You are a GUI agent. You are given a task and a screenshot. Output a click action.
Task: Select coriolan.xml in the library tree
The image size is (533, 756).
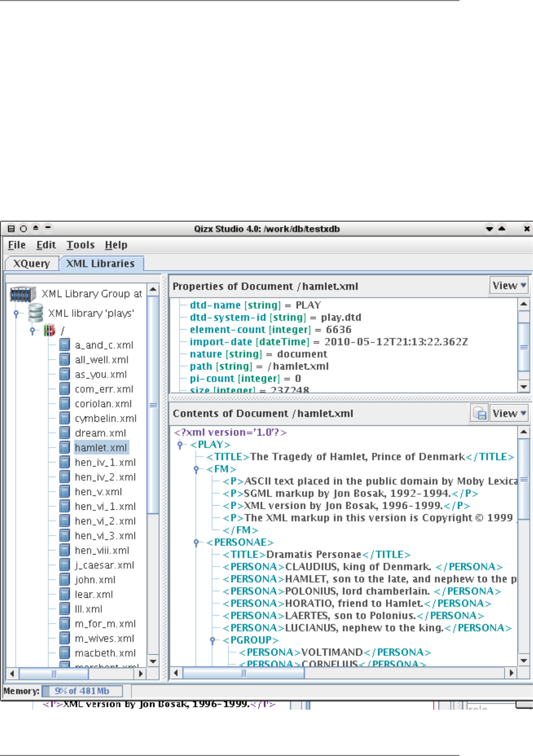coord(103,403)
